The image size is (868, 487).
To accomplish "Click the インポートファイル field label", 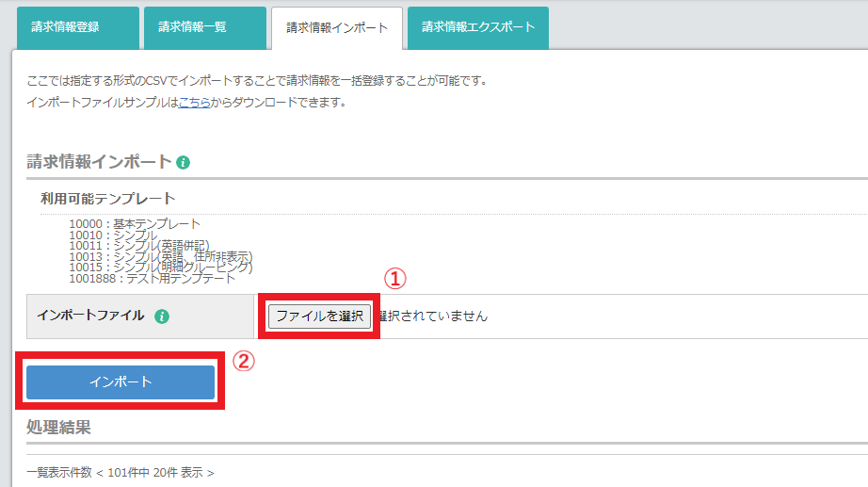I will pos(90,316).
